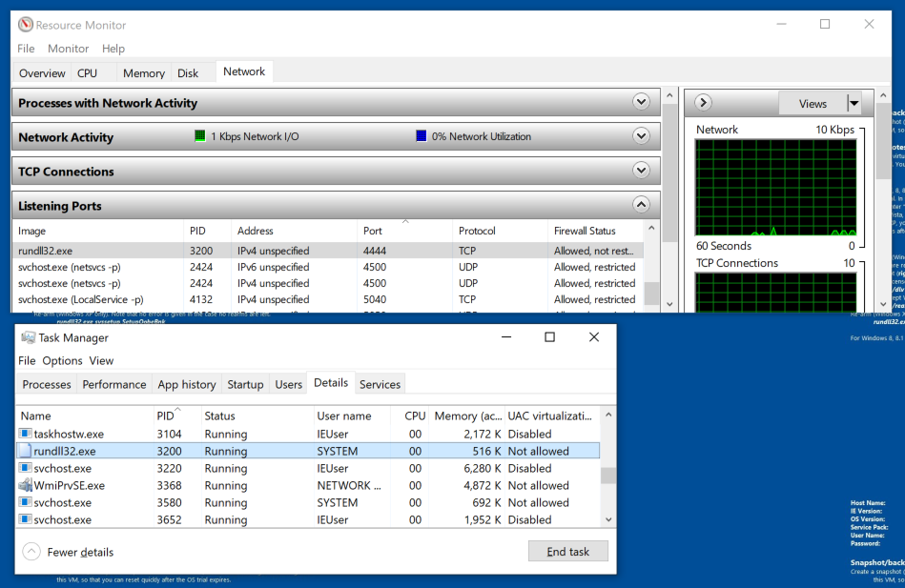Switch to the Disk tab in Resource Monitor
This screenshot has height=588, width=905.
coord(188,73)
